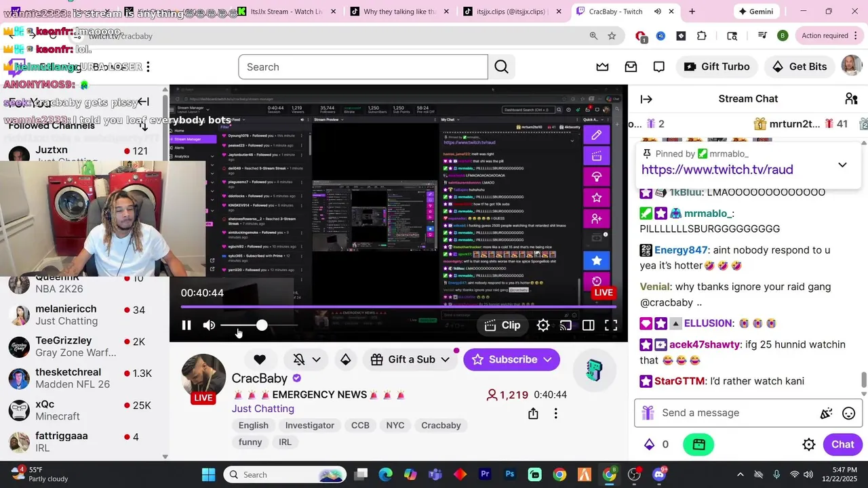868x488 pixels.
Task: Open Prime loot crown icon
Action: (x=602, y=66)
